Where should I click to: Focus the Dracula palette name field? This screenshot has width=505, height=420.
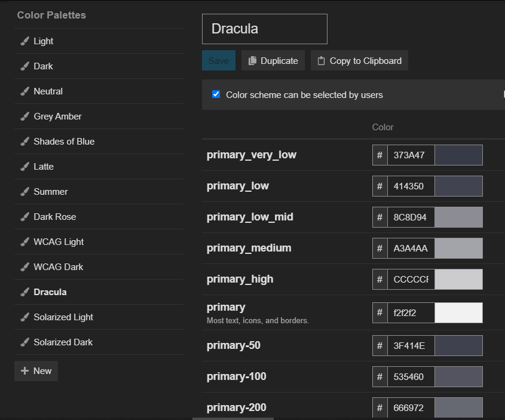(265, 29)
